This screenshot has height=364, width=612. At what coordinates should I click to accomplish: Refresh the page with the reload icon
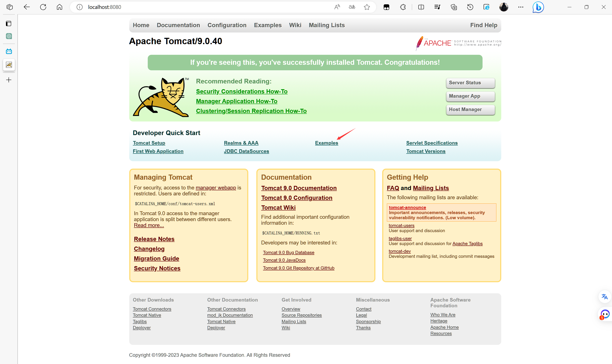click(43, 7)
